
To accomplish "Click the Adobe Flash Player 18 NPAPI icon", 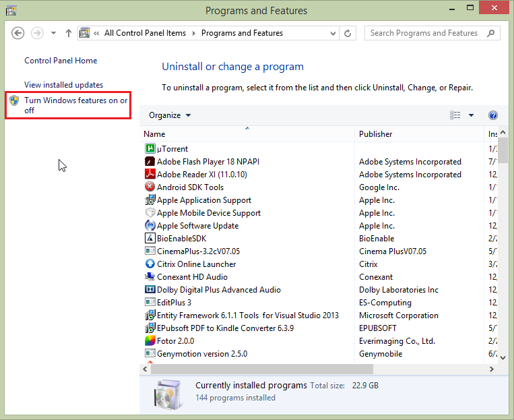I will tap(150, 161).
